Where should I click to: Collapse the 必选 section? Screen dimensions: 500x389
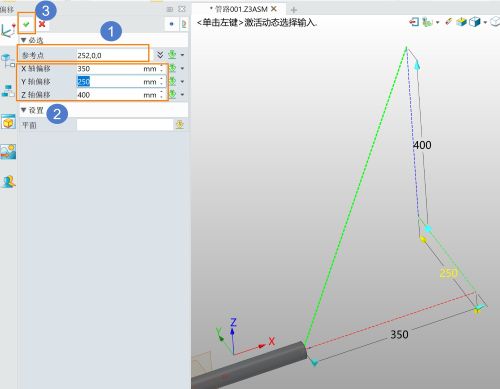pyautogui.click(x=23, y=40)
